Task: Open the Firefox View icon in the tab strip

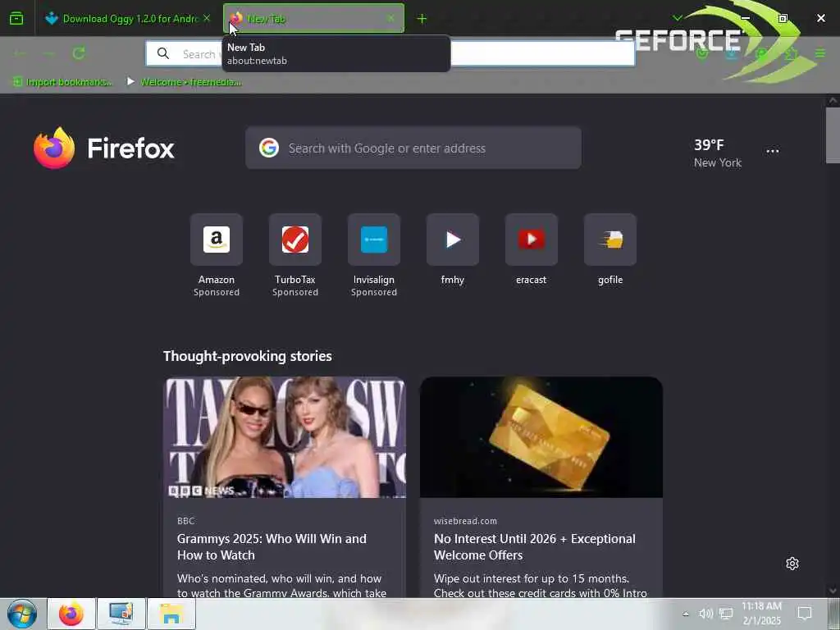Action: 16,19
